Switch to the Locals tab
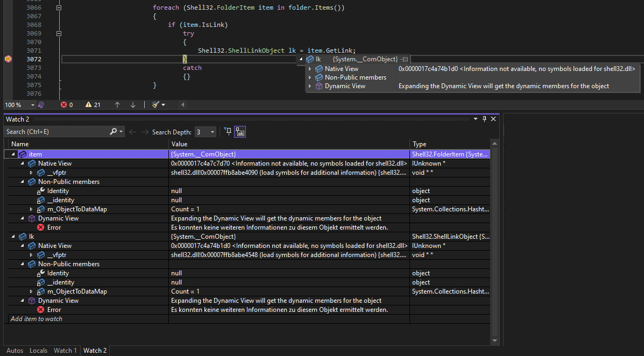644x356 pixels. pyautogui.click(x=38, y=351)
